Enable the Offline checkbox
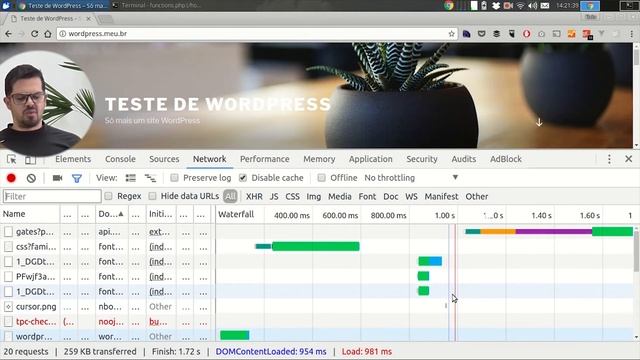 click(x=322, y=178)
